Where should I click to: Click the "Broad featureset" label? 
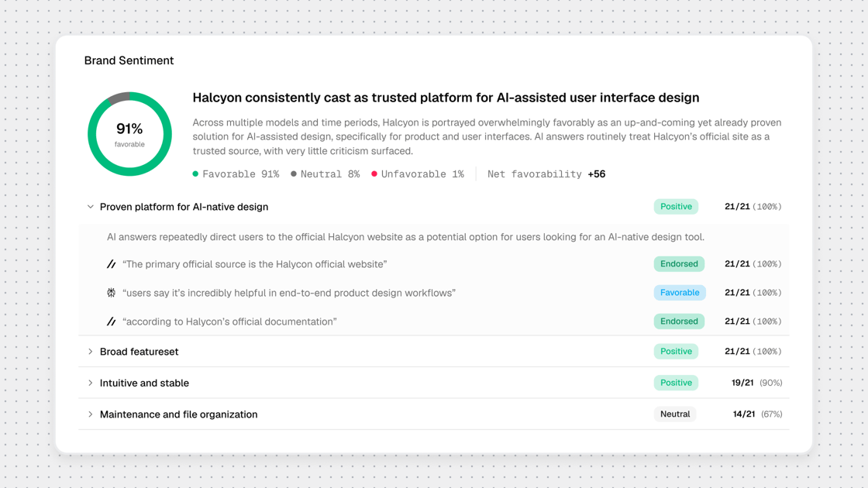(139, 352)
